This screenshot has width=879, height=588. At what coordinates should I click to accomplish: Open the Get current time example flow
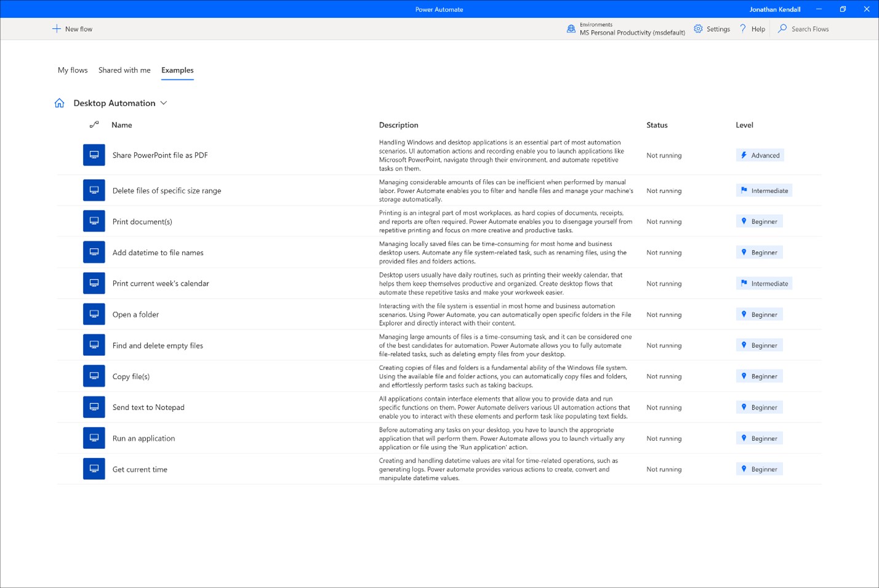pyautogui.click(x=139, y=469)
